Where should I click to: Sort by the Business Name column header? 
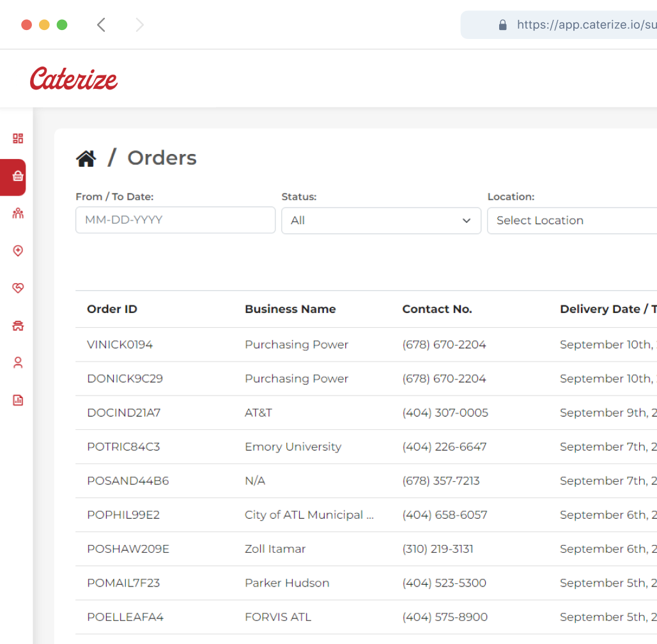point(290,309)
